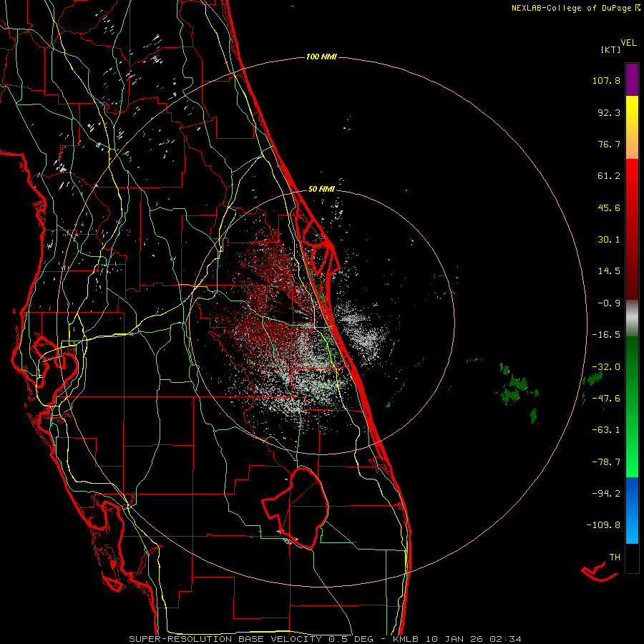
Task: Click the -78.7 legend value
Action: coord(606,462)
